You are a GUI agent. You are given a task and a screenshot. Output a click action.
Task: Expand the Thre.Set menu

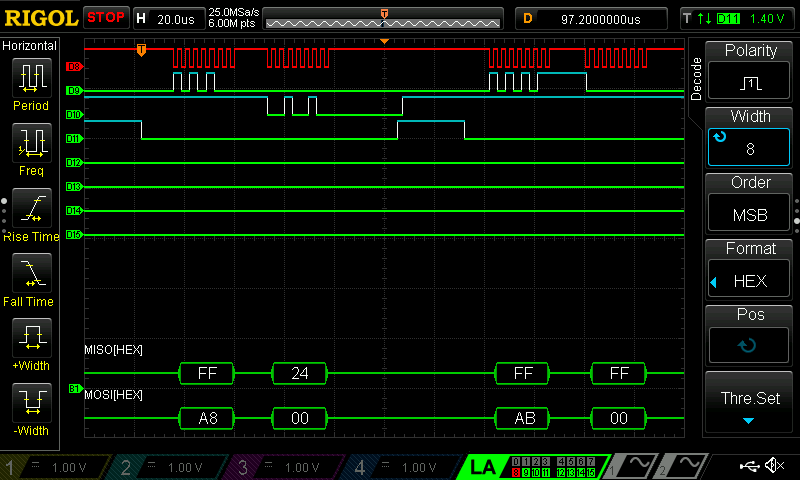tap(750, 402)
